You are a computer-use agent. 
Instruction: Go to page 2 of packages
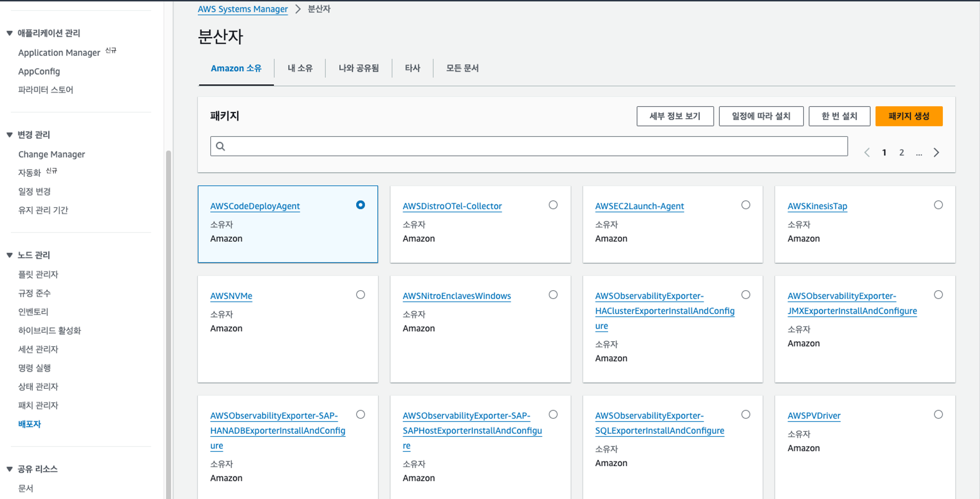(902, 152)
